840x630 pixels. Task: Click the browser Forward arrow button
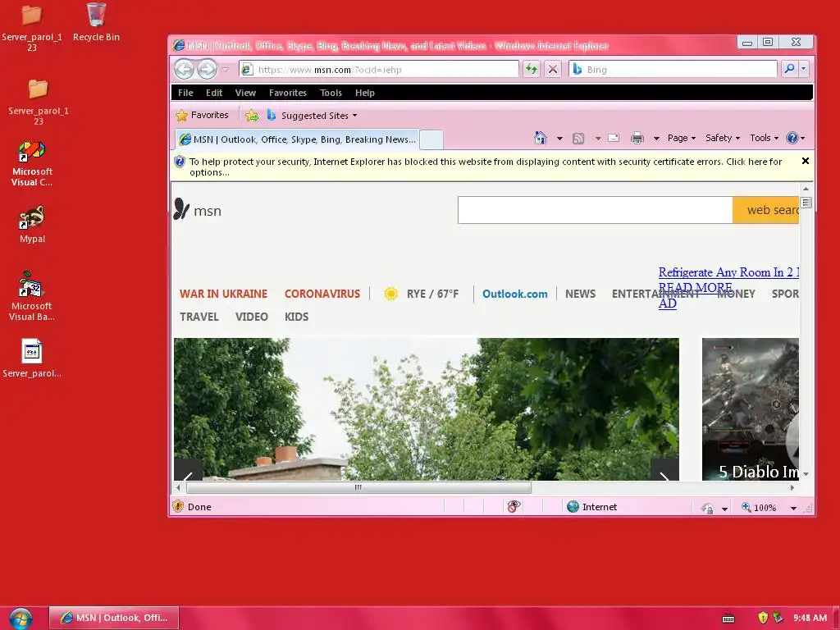pos(207,69)
